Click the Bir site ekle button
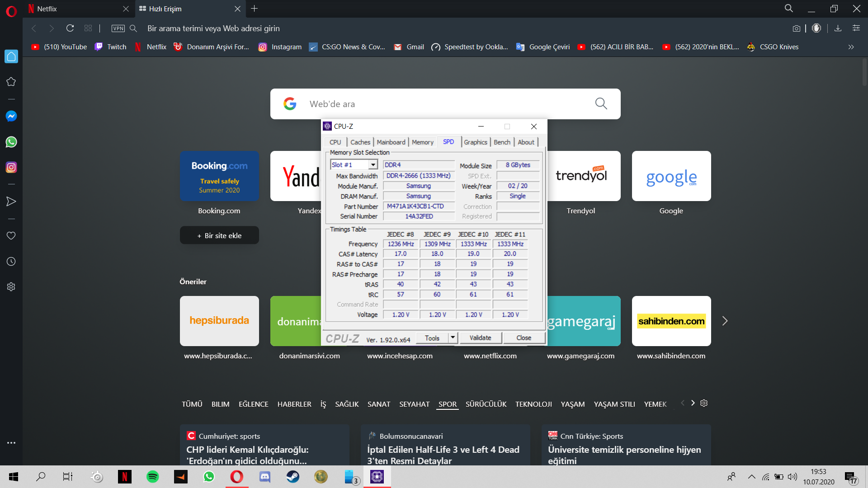Image resolution: width=868 pixels, height=488 pixels. (219, 235)
